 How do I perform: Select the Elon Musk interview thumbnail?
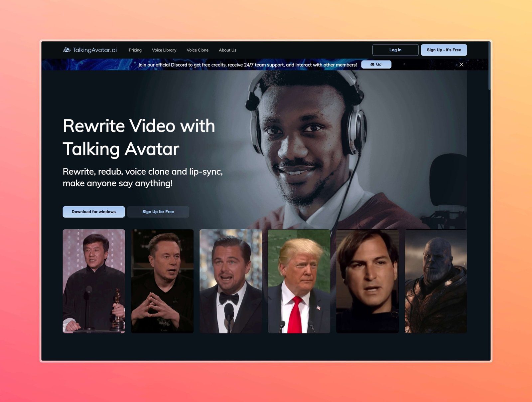coord(162,281)
